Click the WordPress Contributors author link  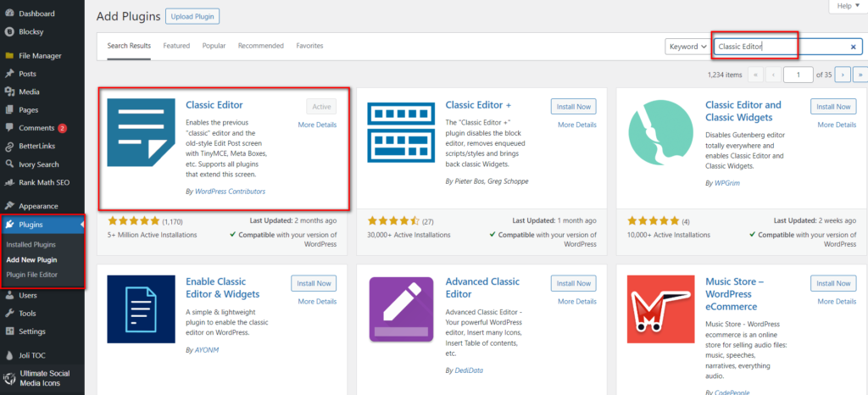(231, 192)
